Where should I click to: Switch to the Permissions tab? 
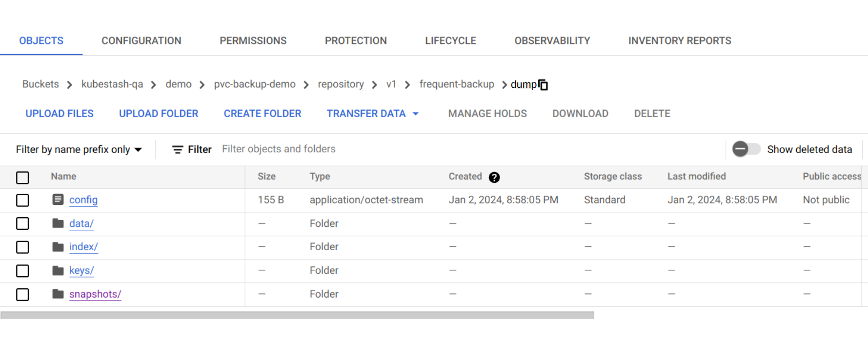tap(253, 41)
